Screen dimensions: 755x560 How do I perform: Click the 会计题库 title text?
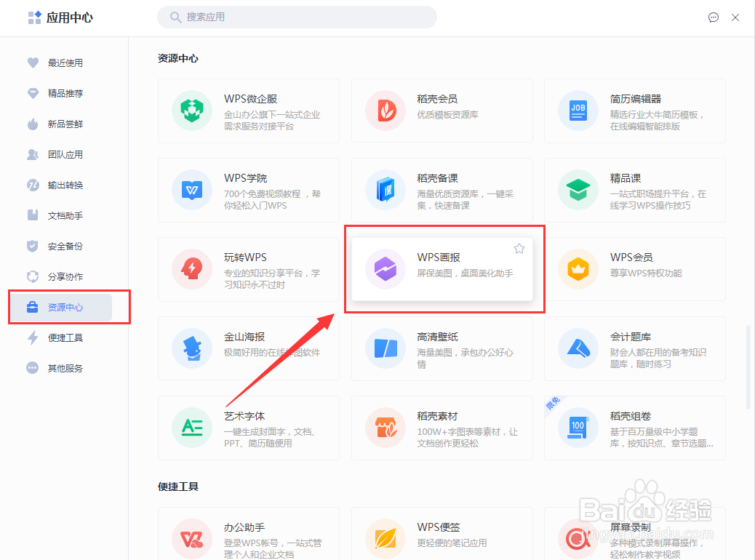point(631,337)
